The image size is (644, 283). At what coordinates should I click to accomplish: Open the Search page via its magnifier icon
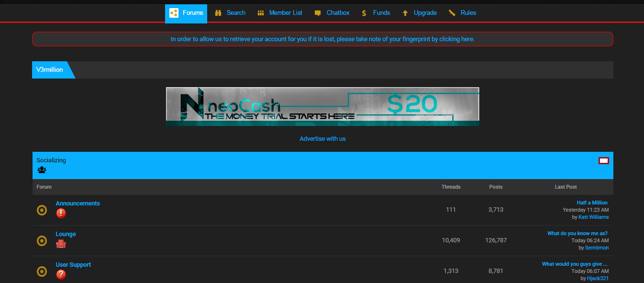pyautogui.click(x=218, y=12)
